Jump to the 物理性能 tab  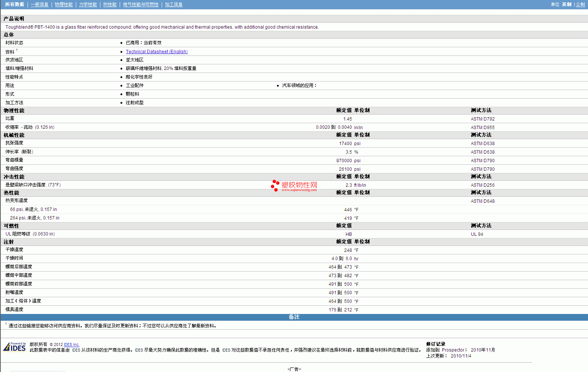64,4
